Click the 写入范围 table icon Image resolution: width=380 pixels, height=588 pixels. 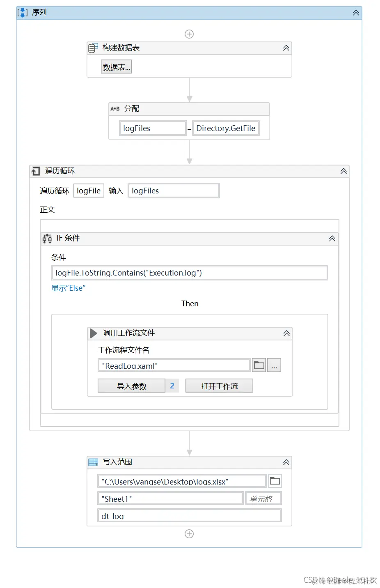point(93,462)
